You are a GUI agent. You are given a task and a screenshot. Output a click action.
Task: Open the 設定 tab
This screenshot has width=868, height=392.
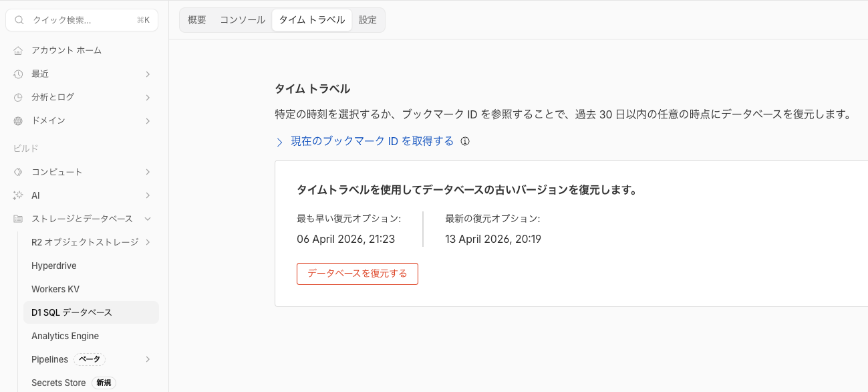click(368, 20)
